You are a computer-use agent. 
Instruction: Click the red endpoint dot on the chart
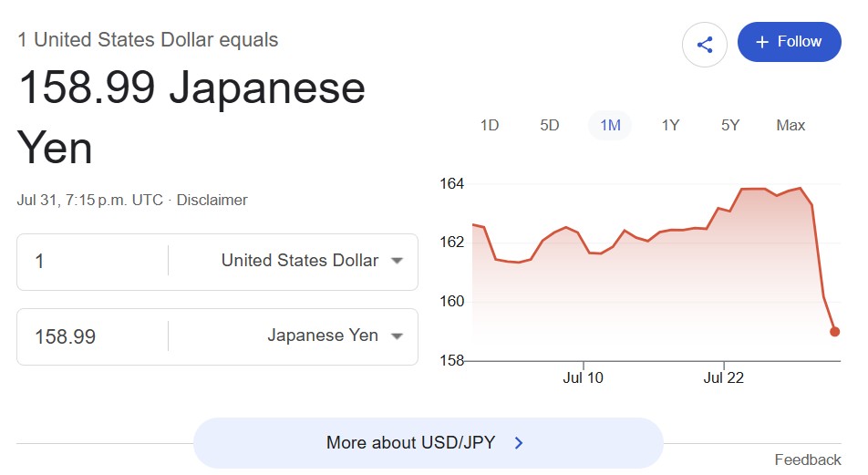click(x=835, y=332)
